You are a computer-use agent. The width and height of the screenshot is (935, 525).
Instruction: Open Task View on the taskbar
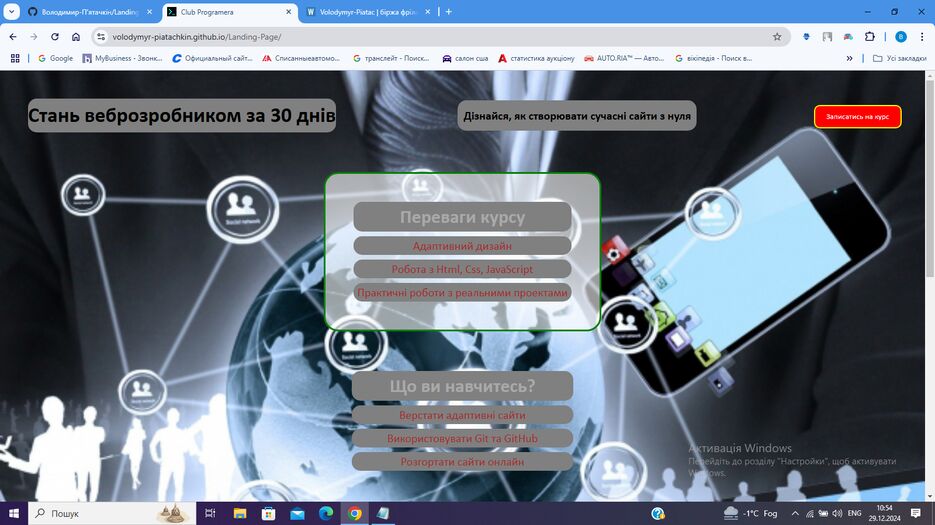coord(210,513)
